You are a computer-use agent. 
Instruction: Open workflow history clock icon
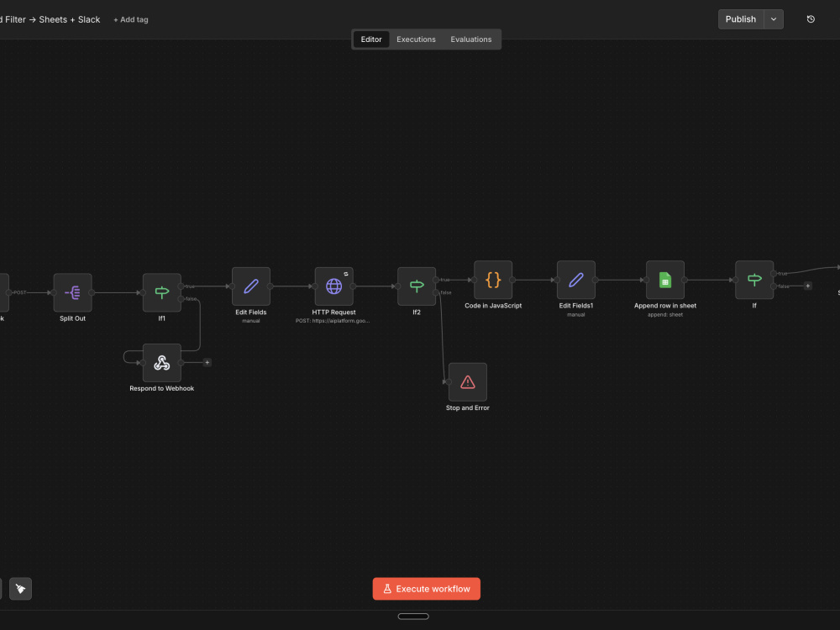click(x=811, y=19)
